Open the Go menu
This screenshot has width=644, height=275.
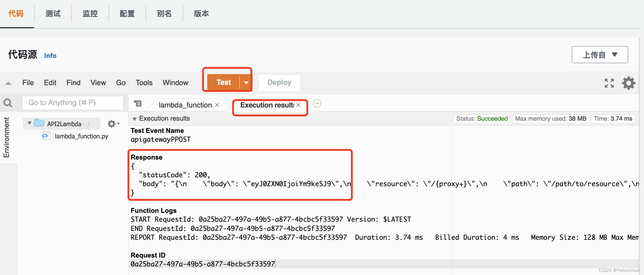[x=121, y=83]
